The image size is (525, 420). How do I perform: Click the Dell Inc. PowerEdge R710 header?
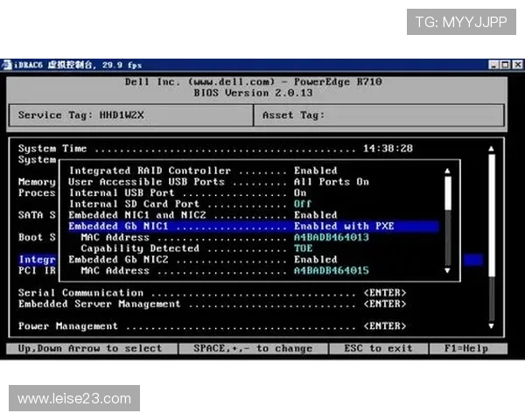254,81
